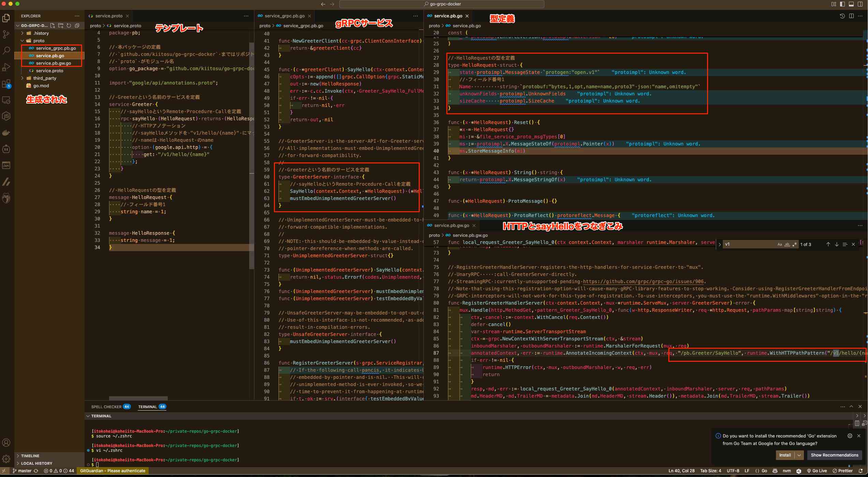This screenshot has height=477, width=868.
Task: Toggle Match Case in find widget
Action: coord(779,244)
